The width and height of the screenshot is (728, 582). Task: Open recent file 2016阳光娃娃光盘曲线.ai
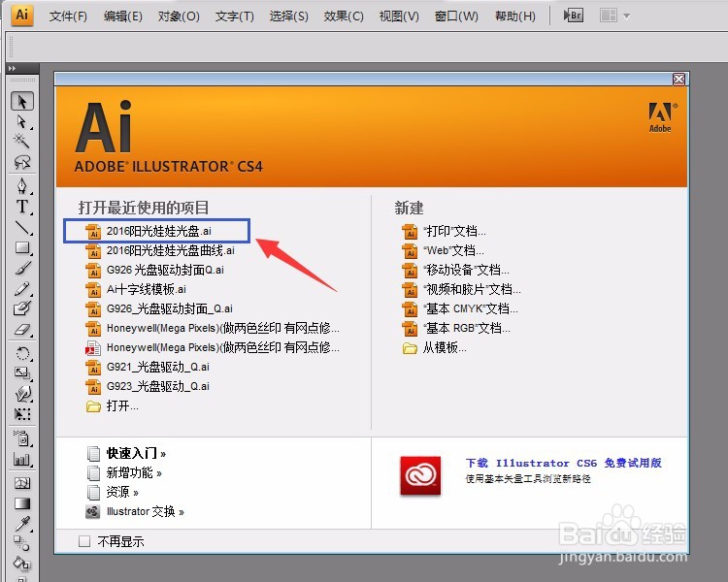tap(160, 250)
